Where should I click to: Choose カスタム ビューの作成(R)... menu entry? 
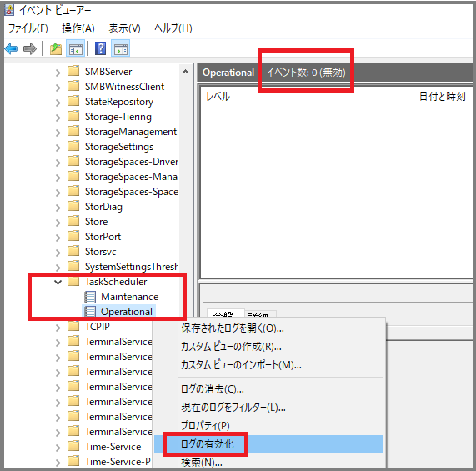click(x=231, y=347)
